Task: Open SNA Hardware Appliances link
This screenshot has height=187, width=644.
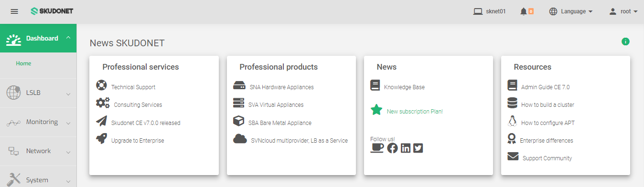Action: pos(282,87)
